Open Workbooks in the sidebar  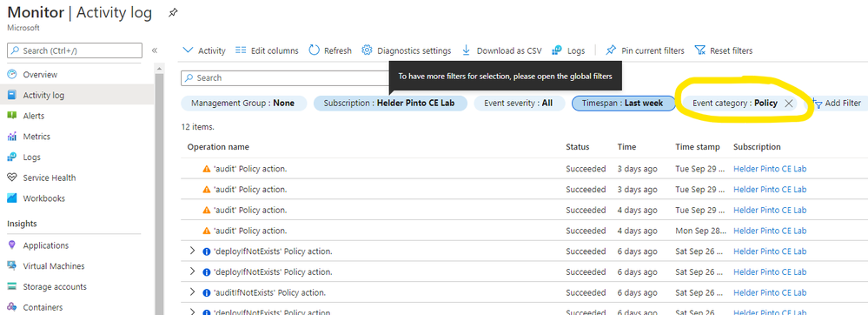point(43,198)
